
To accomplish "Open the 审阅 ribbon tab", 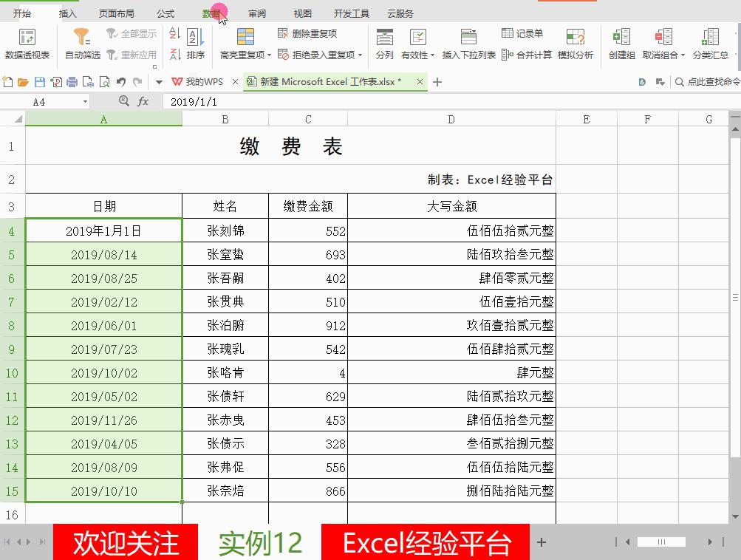I will click(258, 13).
